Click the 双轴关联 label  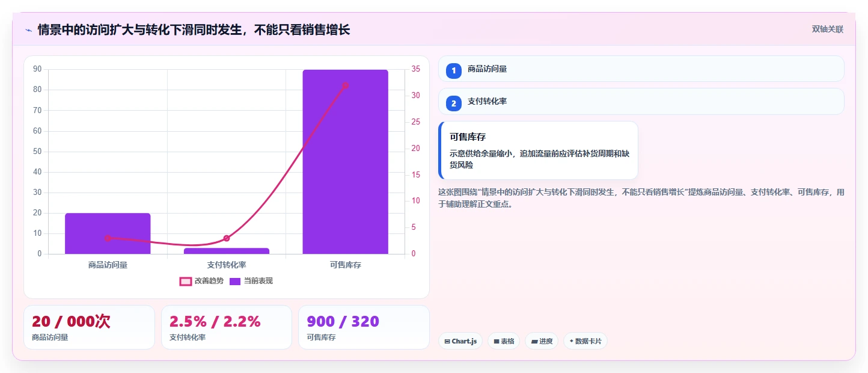pyautogui.click(x=828, y=29)
